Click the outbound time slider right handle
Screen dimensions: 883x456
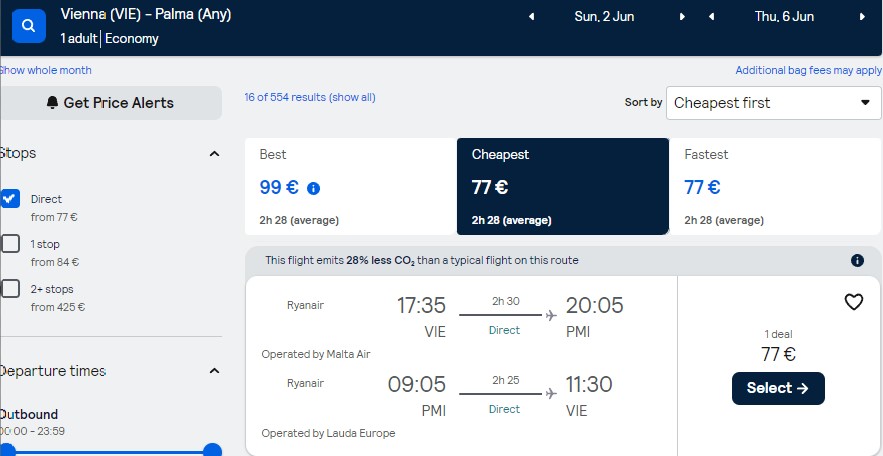click(212, 450)
